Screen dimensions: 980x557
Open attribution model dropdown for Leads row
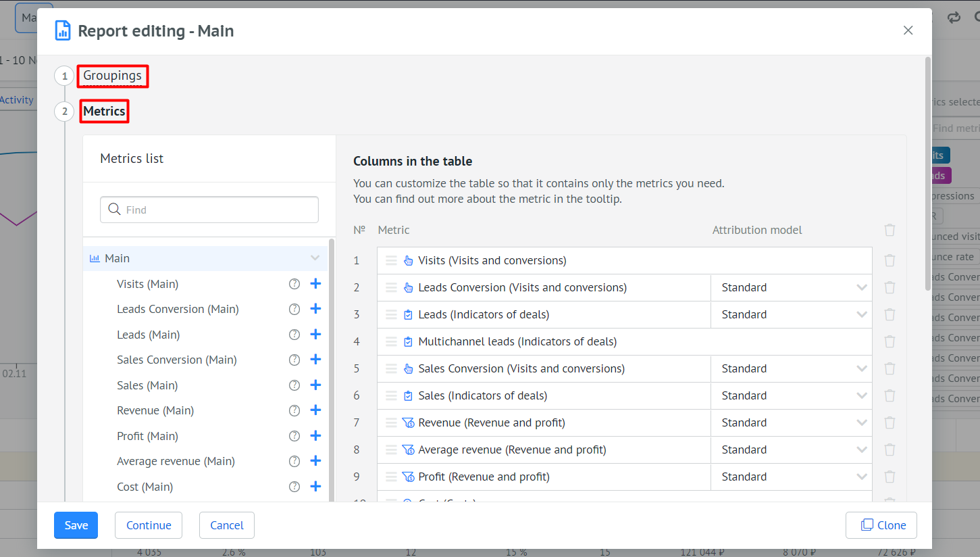coord(792,314)
